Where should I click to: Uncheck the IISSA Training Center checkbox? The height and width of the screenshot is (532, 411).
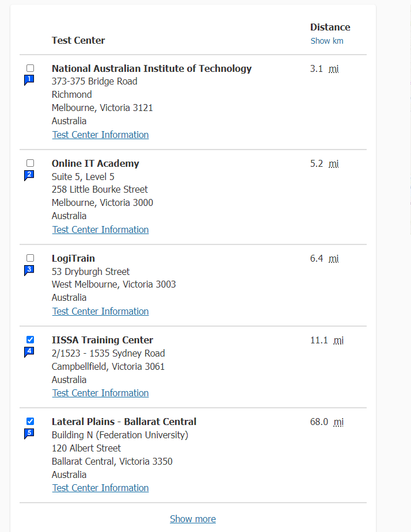point(31,340)
